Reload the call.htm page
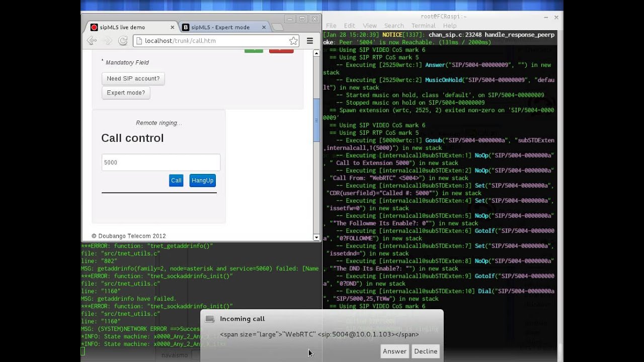Image resolution: width=644 pixels, height=362 pixels. (123, 41)
